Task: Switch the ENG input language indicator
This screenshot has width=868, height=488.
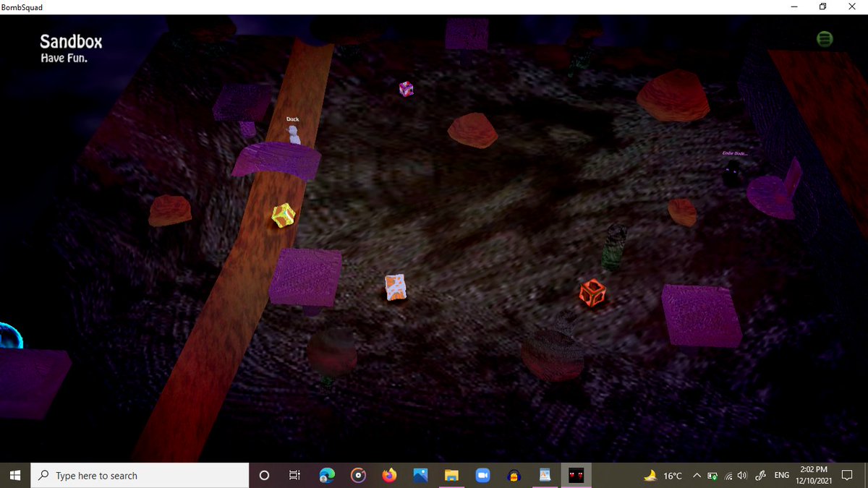Action: click(782, 475)
